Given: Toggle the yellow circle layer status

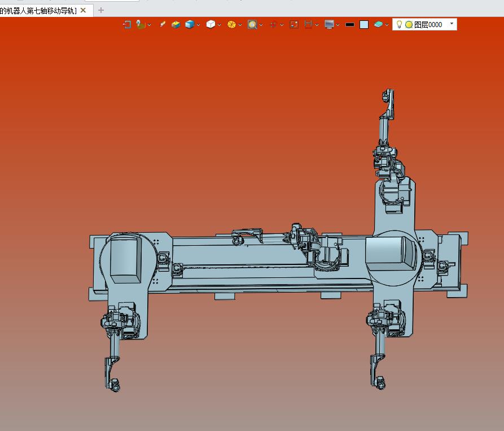Looking at the screenshot, I should click(409, 24).
